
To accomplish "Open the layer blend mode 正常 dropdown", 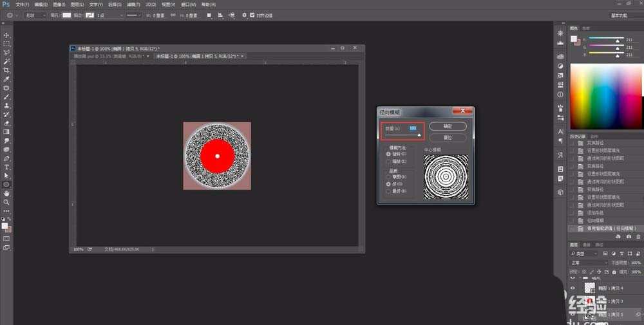I will pos(588,263).
